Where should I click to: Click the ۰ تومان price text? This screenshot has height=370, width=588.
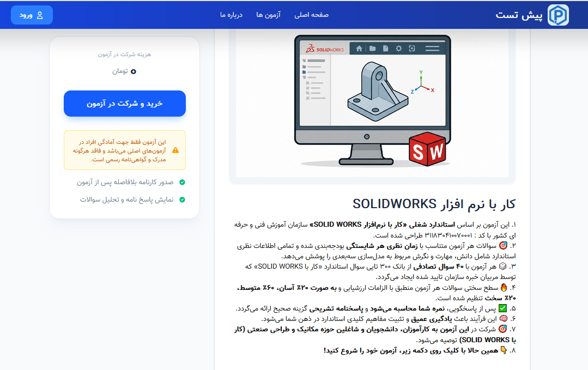coord(124,71)
